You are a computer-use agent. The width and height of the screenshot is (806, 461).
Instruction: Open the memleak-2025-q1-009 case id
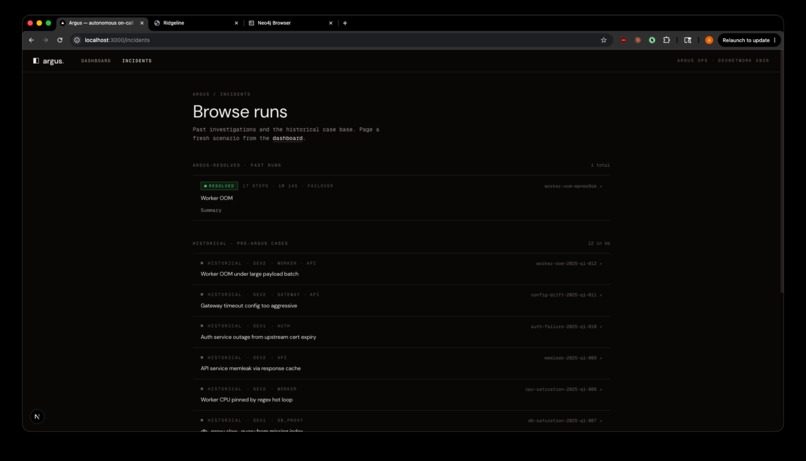click(573, 358)
